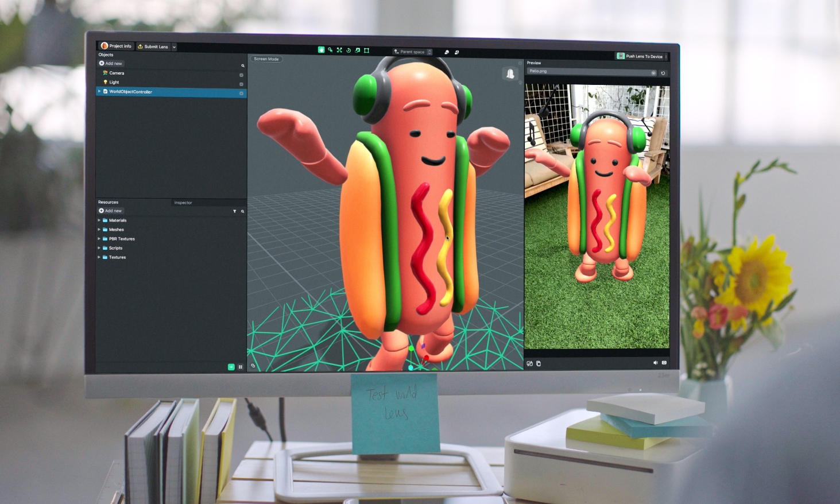Select the rotate tool in the toolbar
Viewport: 840px width, 504px height.
349,51
